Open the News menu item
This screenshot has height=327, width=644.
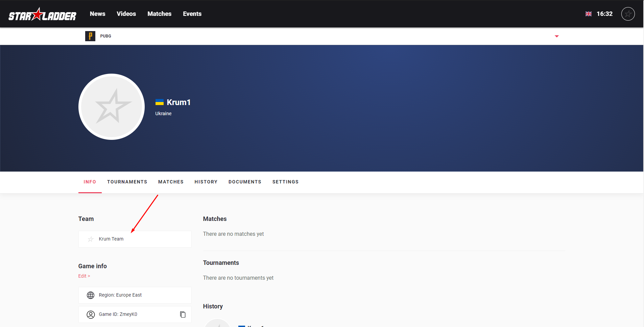tap(97, 14)
